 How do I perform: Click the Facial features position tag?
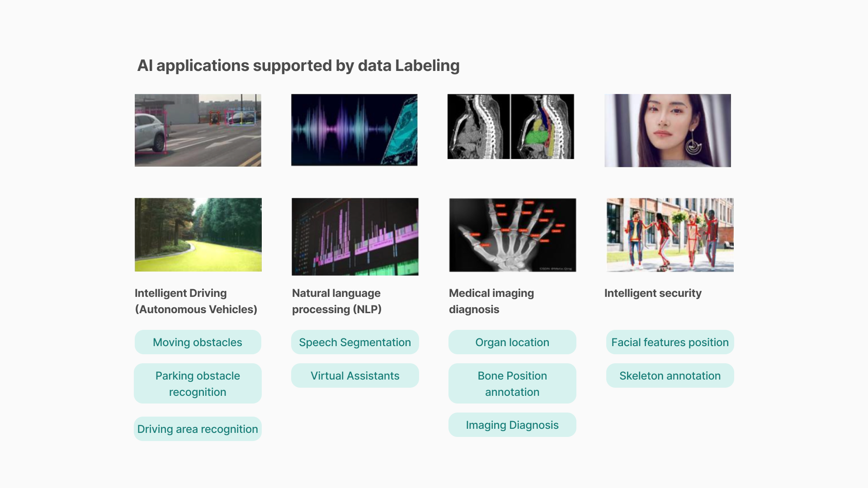[x=670, y=342]
